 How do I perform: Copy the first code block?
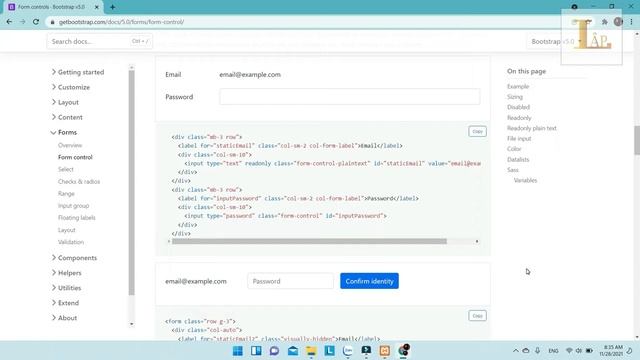pyautogui.click(x=477, y=131)
